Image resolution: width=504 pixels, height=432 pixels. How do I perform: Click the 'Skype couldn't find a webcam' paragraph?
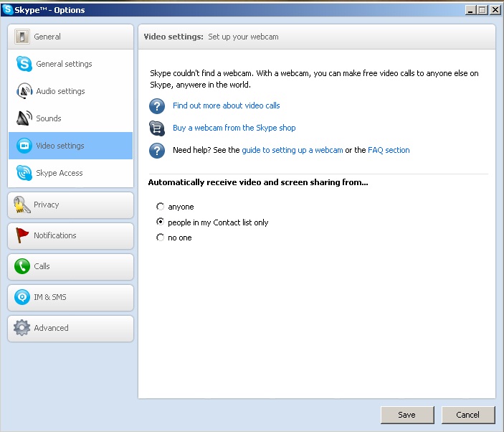pyautogui.click(x=314, y=79)
